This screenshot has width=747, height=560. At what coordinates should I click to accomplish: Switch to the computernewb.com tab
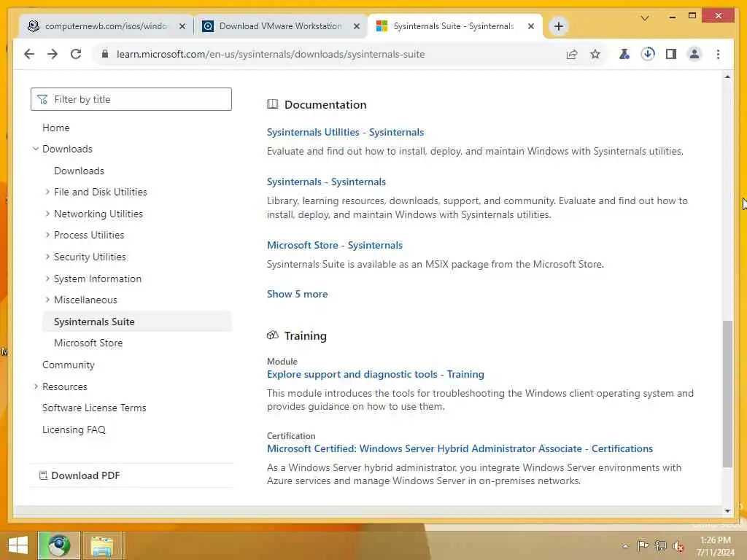coord(107,26)
